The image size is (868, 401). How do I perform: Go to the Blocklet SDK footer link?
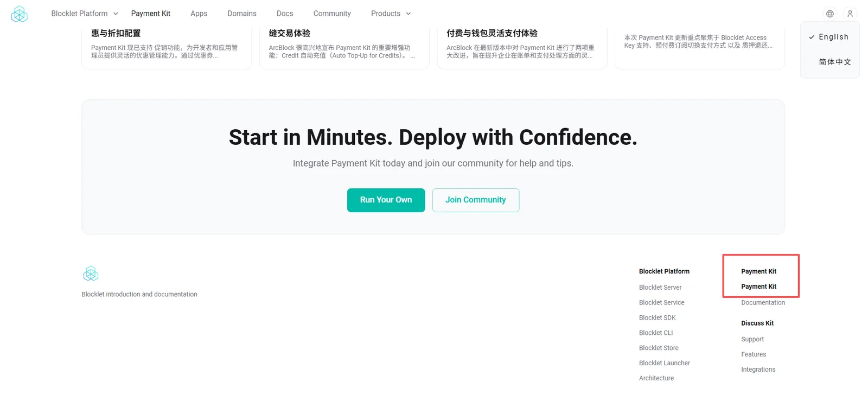coord(658,318)
